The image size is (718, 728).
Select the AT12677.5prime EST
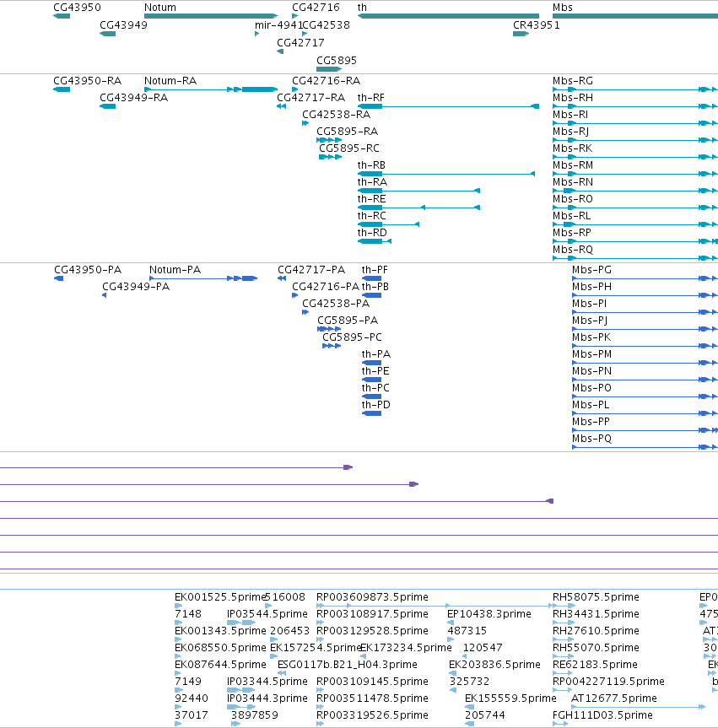(639, 707)
